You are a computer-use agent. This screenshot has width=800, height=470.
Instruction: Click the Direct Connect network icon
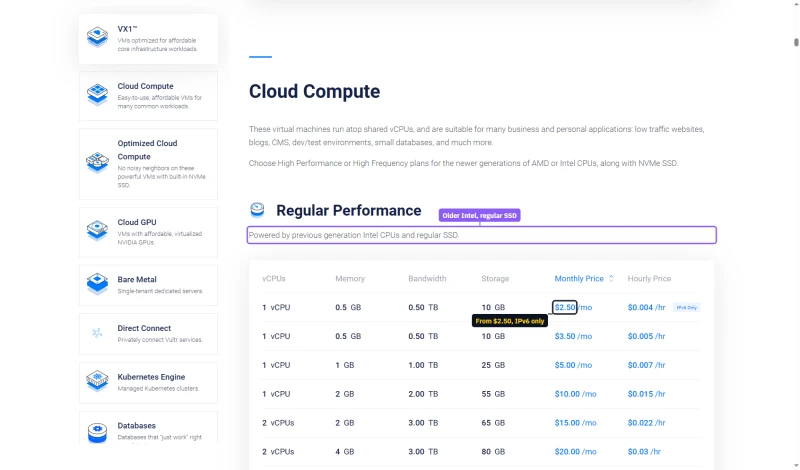[x=97, y=333]
